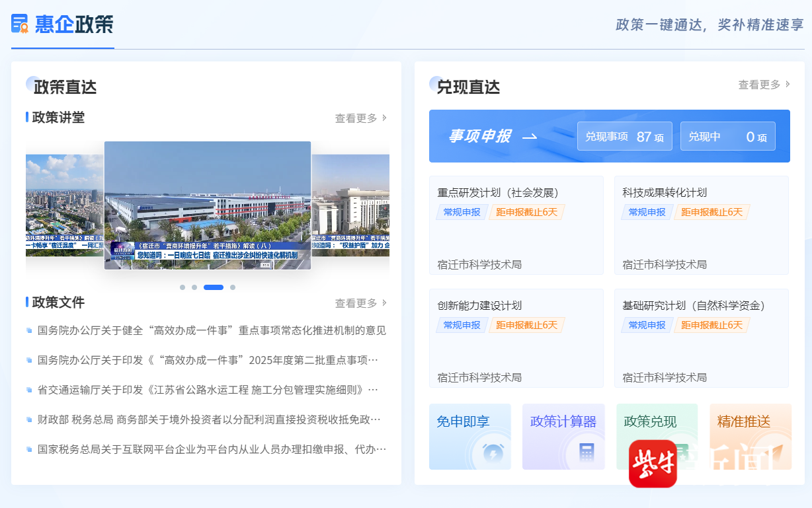Select the active third carousel indicator
Viewport: 812px width, 508px height.
(214, 287)
